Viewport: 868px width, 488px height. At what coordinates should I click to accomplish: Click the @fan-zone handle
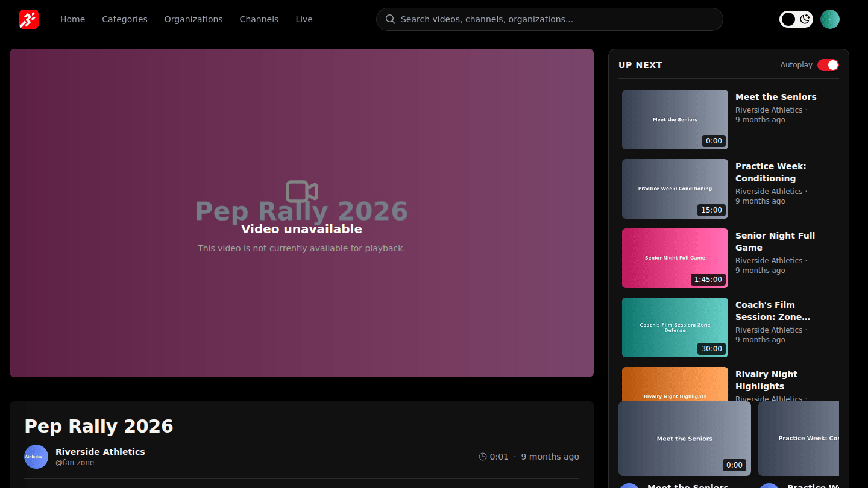point(75,463)
